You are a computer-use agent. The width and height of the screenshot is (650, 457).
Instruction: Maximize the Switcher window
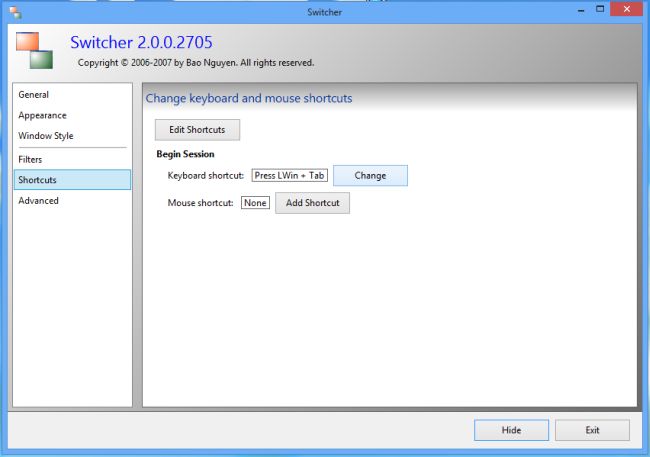tap(600, 9)
